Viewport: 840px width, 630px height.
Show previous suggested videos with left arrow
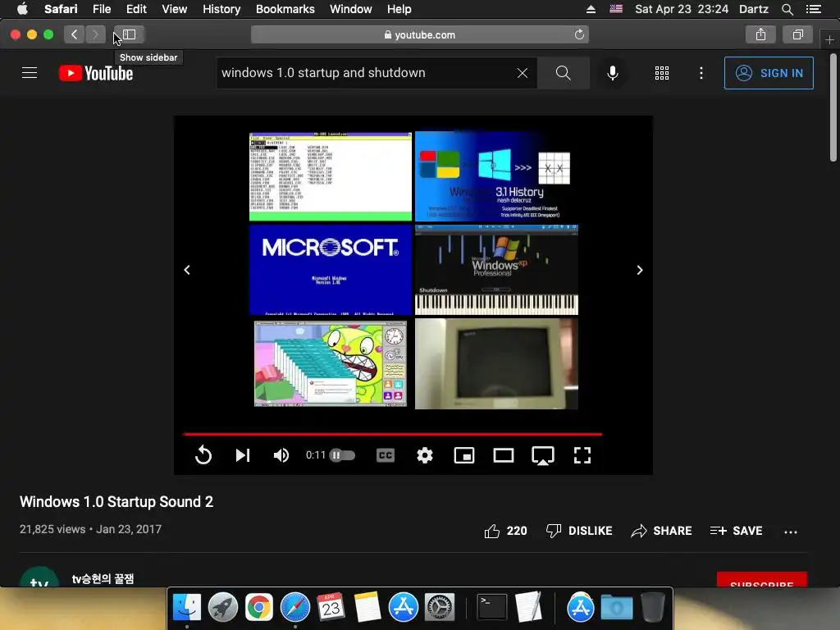(x=187, y=270)
